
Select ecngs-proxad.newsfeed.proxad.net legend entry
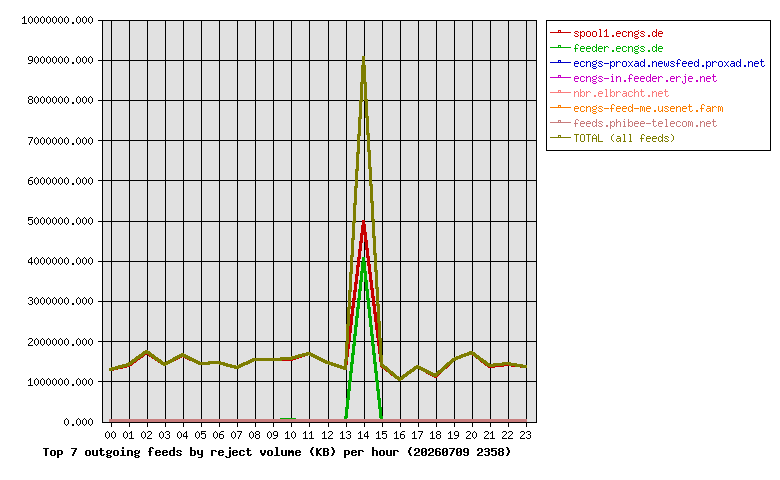click(669, 63)
